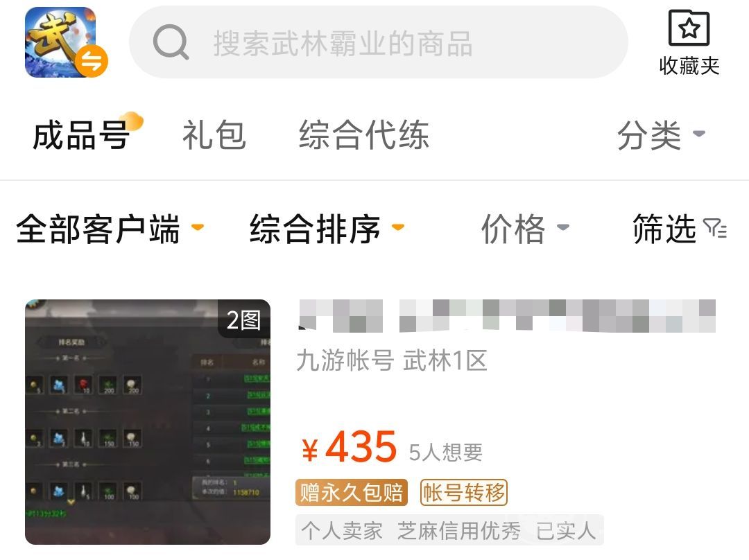This screenshot has width=749, height=560.
Task: Select the 成品号 tab
Action: 81,135
